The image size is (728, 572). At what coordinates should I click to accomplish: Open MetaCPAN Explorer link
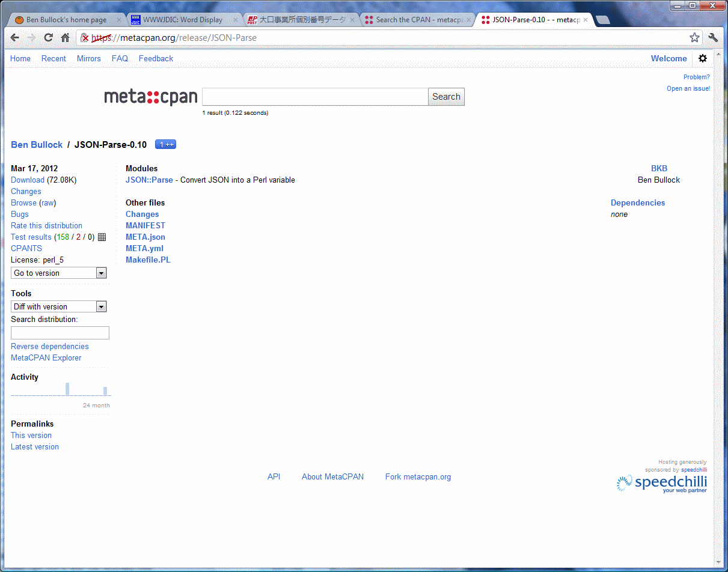46,357
